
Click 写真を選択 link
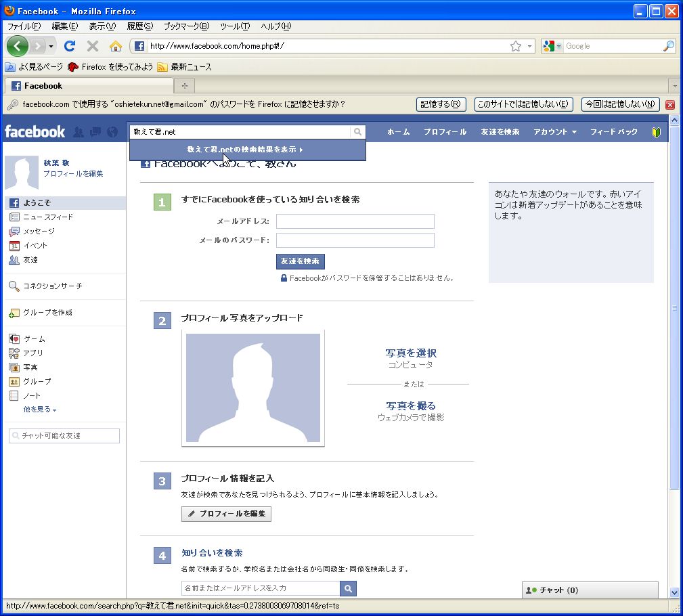[x=411, y=353]
